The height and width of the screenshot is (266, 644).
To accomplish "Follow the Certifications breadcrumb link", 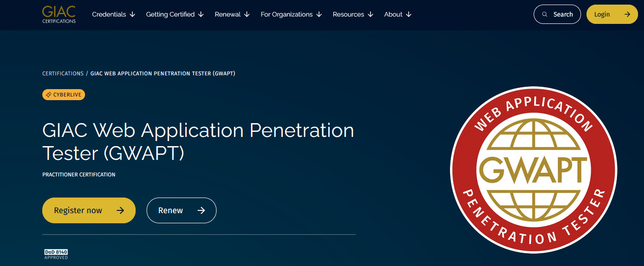I will (63, 74).
